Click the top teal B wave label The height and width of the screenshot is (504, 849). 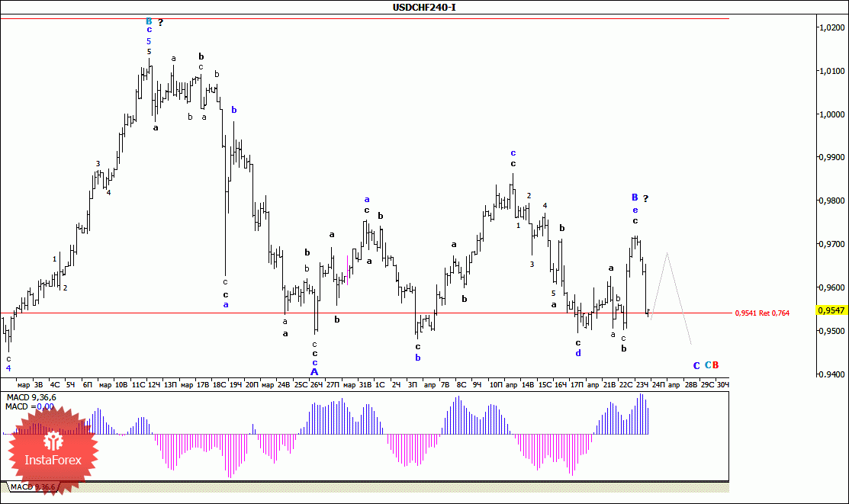click(x=149, y=21)
